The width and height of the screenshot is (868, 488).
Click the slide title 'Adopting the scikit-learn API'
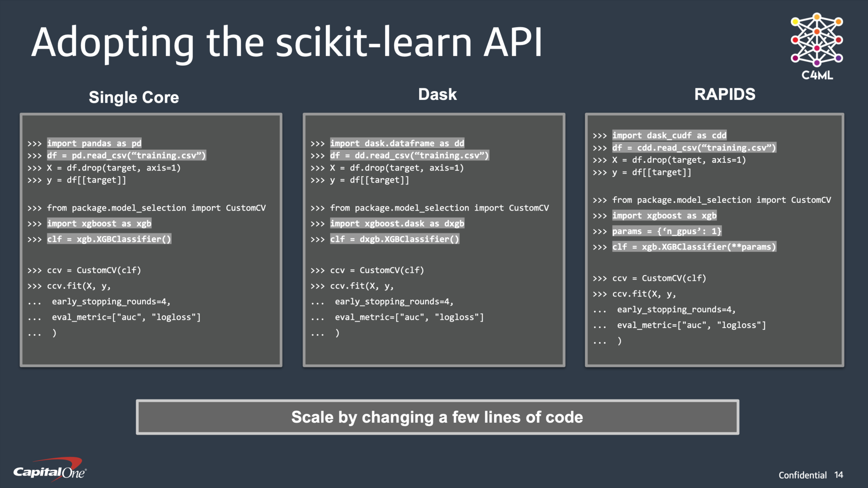coord(287,42)
